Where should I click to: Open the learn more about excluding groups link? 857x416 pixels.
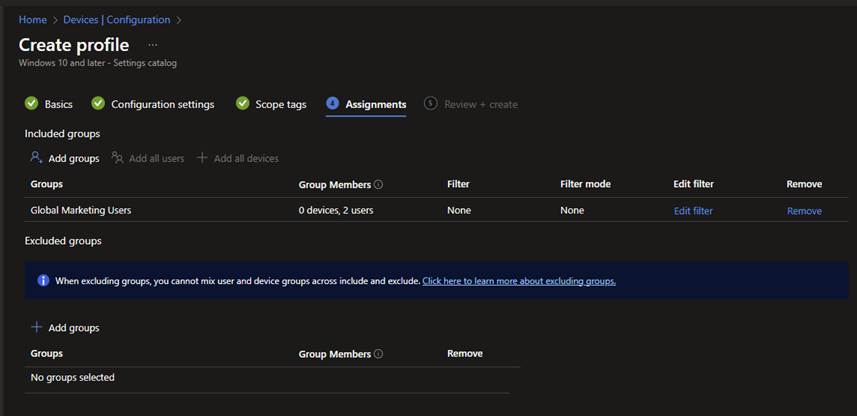[x=518, y=281]
